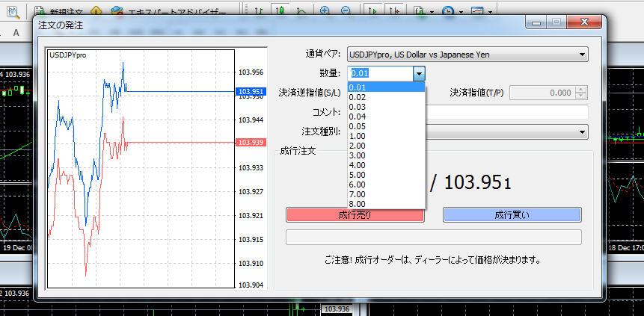Close the 注文の発注 order dialog
644x316 pixels.
[583, 22]
